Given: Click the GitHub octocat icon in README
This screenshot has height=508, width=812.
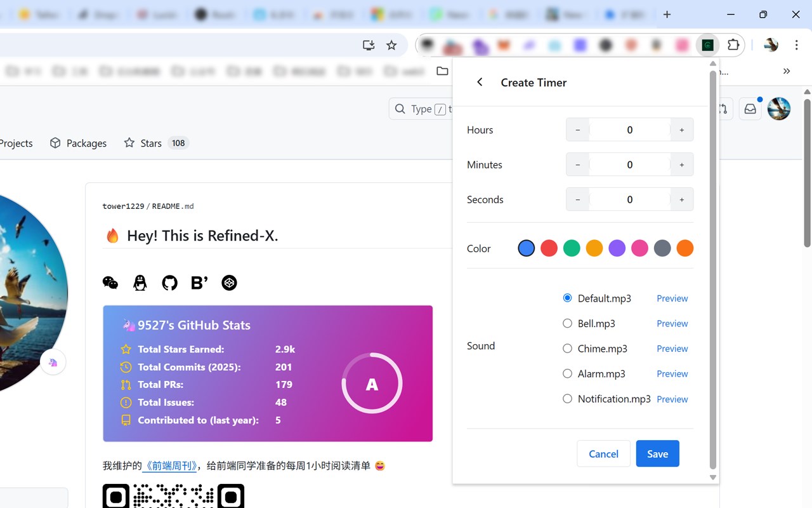Looking at the screenshot, I should 170,283.
